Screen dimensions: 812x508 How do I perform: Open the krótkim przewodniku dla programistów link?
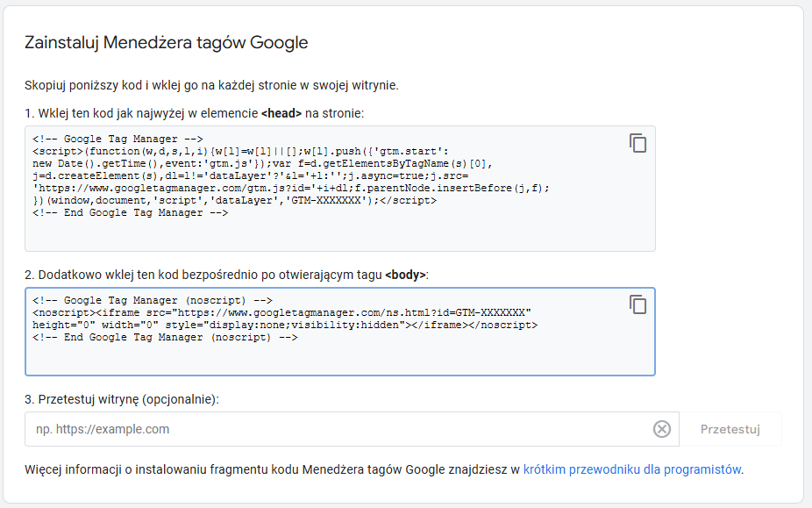[x=632, y=469]
